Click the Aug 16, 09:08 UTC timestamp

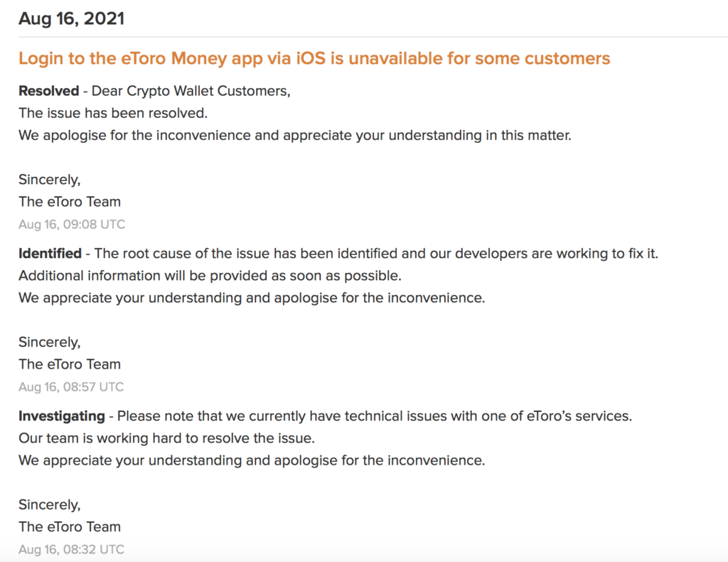[x=72, y=225]
